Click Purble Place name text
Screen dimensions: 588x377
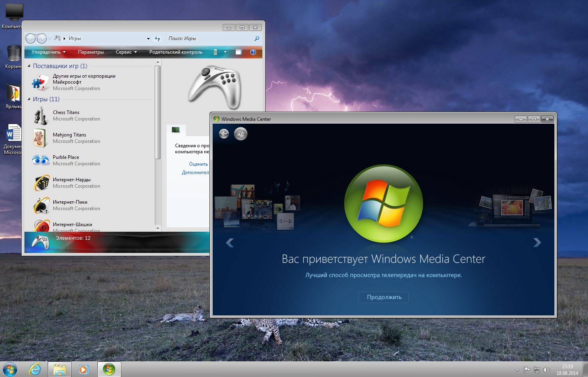(x=66, y=157)
